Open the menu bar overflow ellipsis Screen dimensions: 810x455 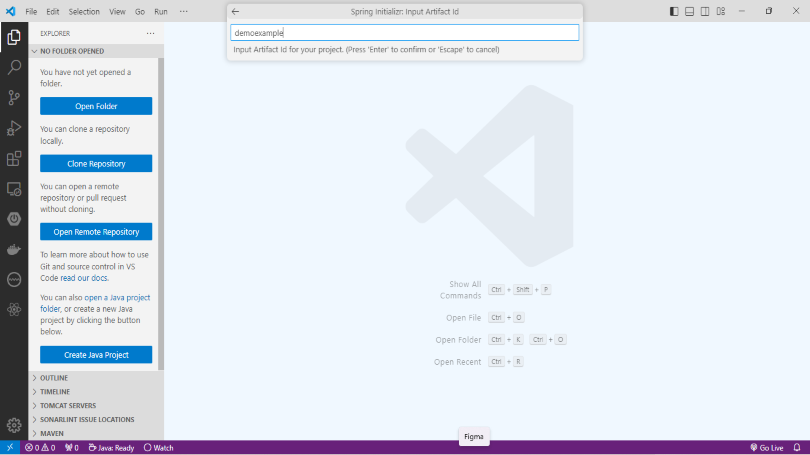tap(183, 11)
